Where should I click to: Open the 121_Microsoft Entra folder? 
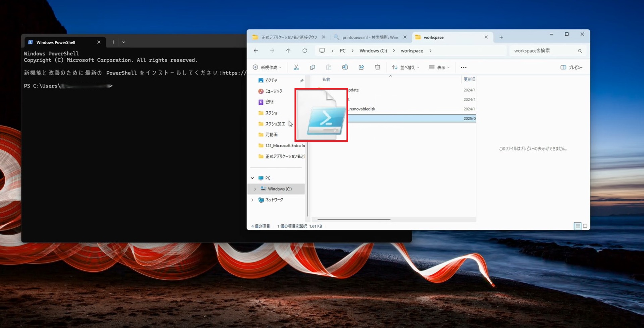pyautogui.click(x=282, y=146)
